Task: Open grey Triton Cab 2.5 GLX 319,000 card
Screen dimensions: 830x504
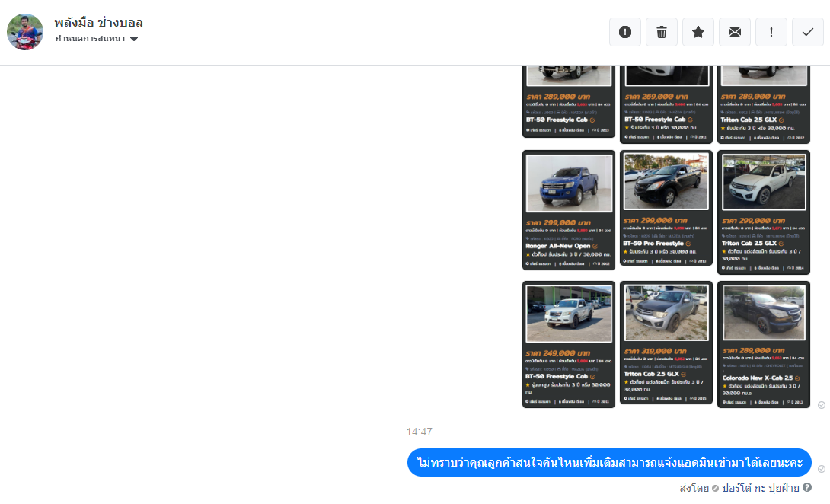Action: (666, 343)
